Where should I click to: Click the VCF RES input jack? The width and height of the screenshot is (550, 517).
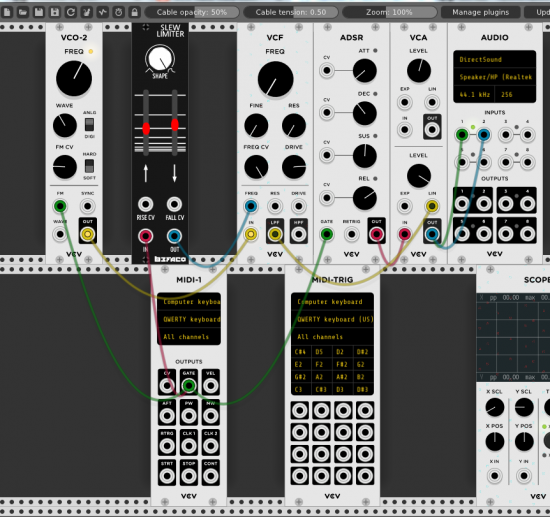tap(275, 206)
